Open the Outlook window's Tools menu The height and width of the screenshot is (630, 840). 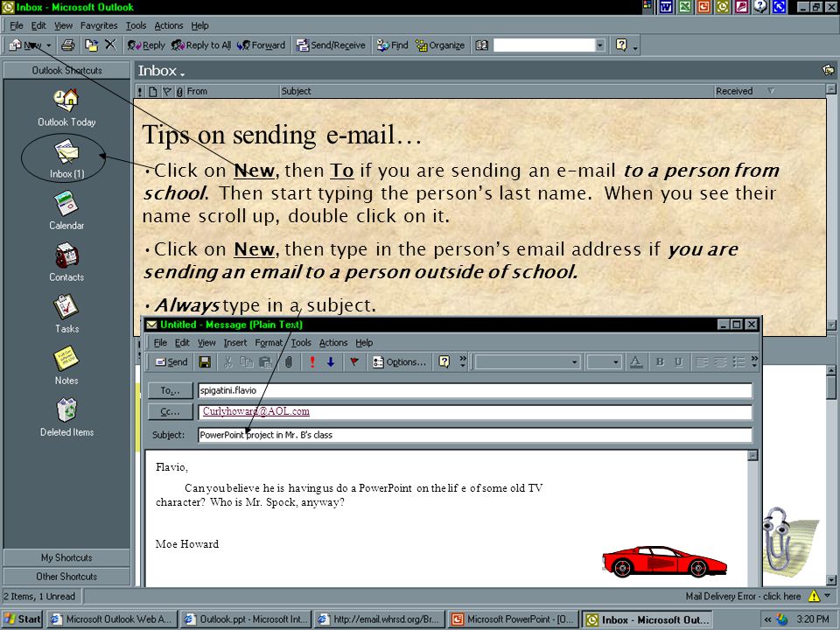pos(136,25)
